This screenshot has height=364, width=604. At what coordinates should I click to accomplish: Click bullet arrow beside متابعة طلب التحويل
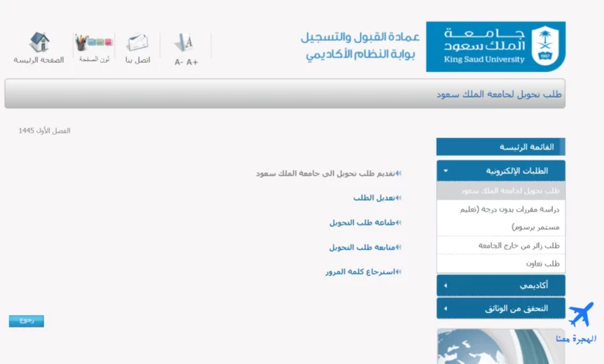(x=399, y=247)
